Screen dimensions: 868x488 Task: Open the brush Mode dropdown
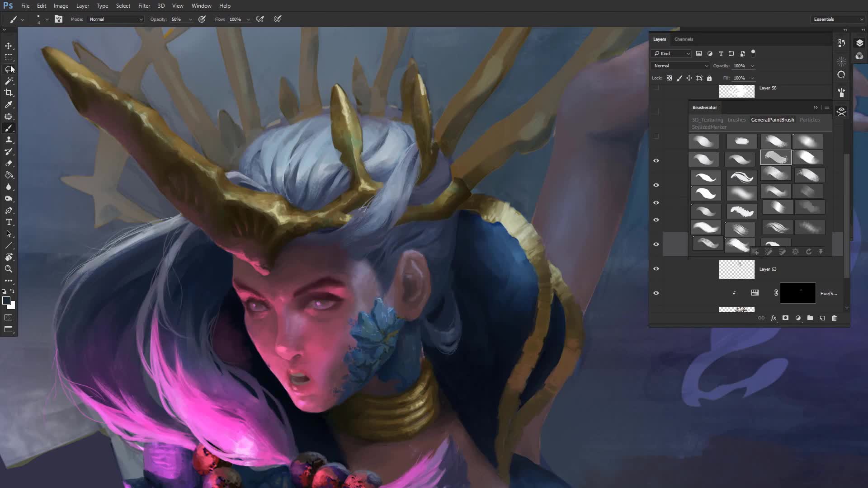click(115, 19)
